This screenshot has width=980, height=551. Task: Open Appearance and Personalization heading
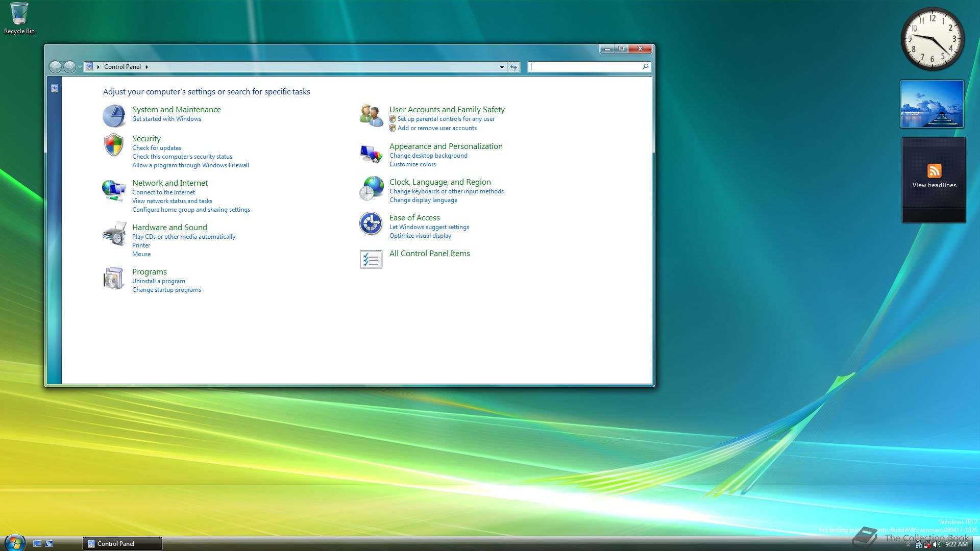coord(446,146)
